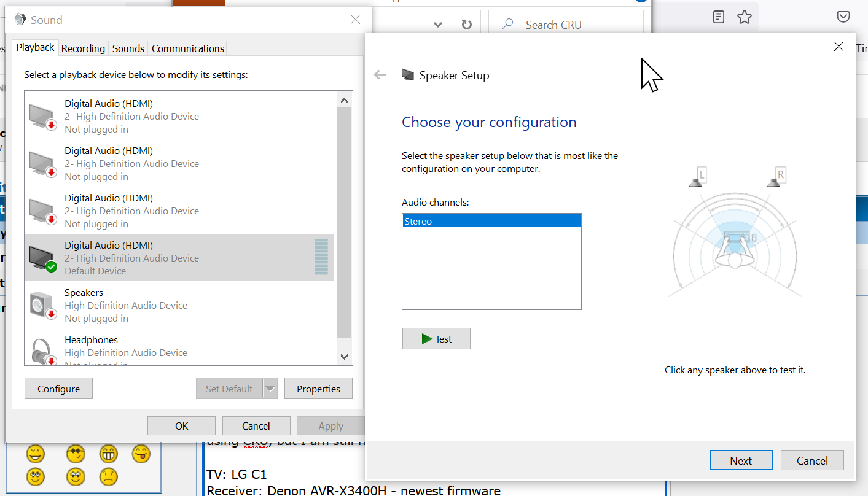Open the Communications tab
868x496 pixels.
(x=188, y=48)
